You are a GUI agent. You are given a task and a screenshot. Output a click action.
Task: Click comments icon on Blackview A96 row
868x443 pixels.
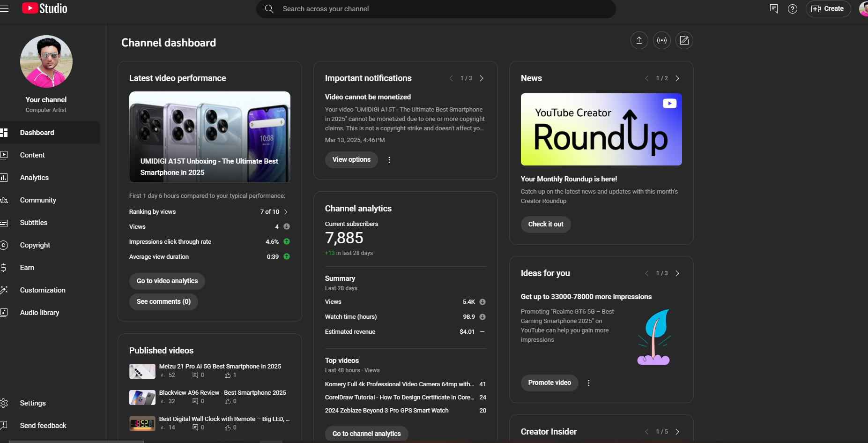point(195,401)
